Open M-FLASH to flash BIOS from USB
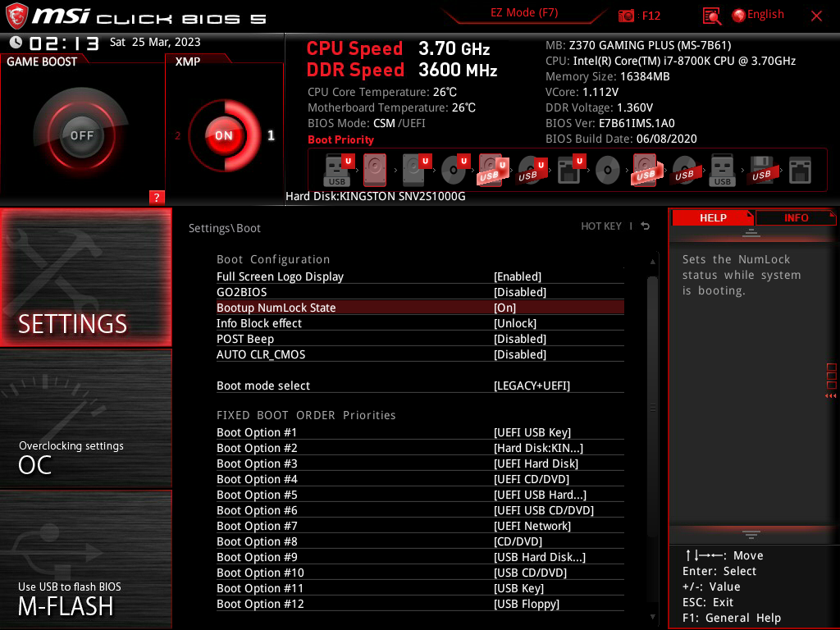 (x=85, y=559)
